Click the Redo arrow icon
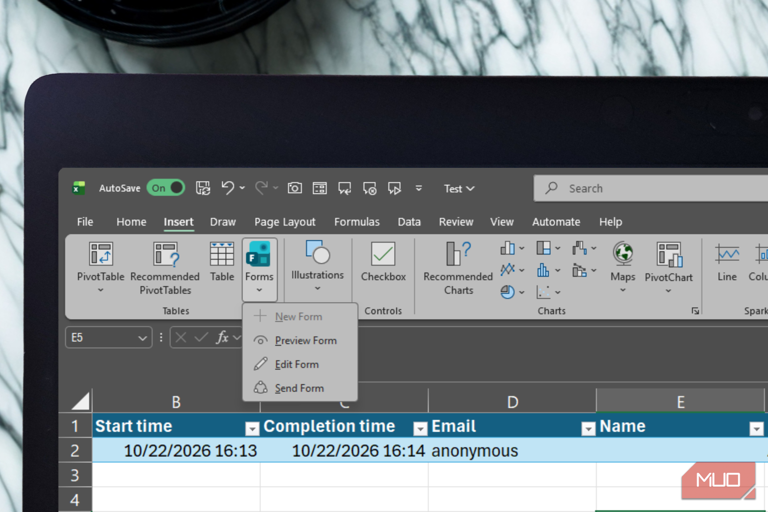Image resolution: width=768 pixels, height=512 pixels. click(261, 188)
